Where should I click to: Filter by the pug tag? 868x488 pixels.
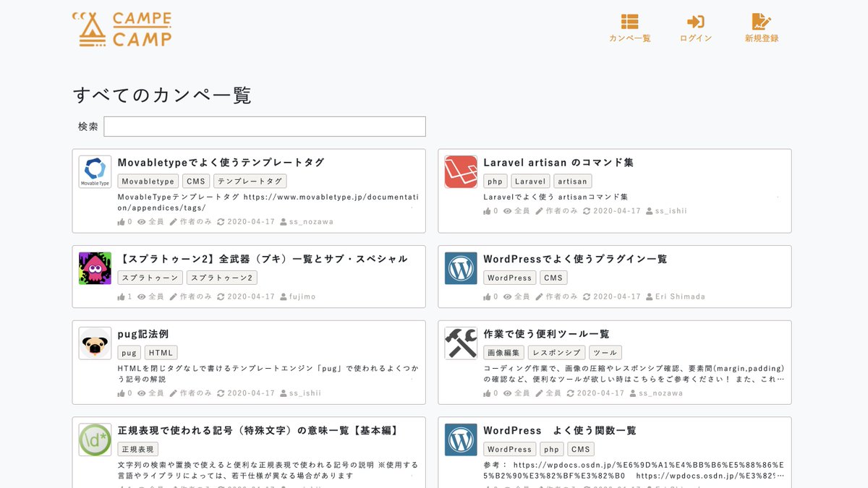[129, 353]
